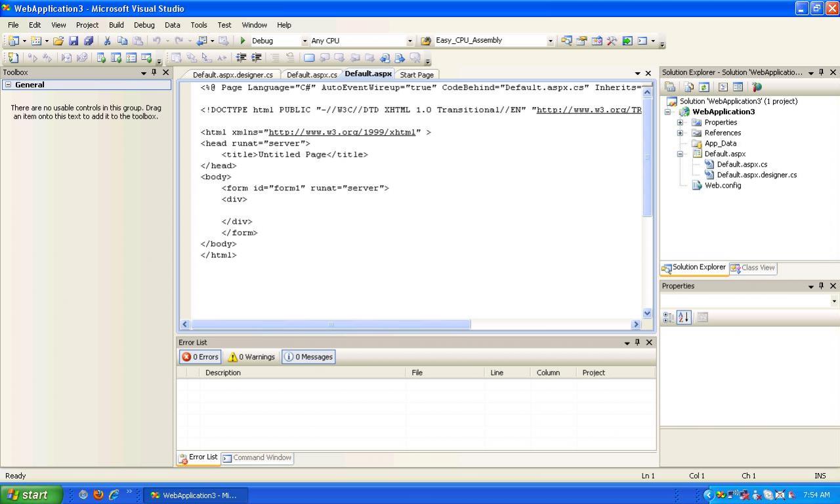This screenshot has height=504, width=840.
Task: Collapse the General group in Toolbox
Action: tap(8, 85)
